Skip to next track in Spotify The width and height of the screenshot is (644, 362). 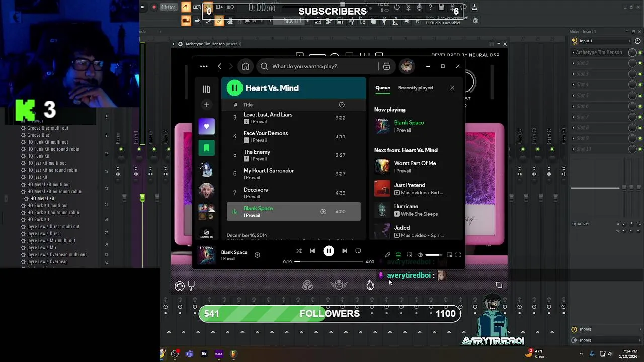(345, 251)
